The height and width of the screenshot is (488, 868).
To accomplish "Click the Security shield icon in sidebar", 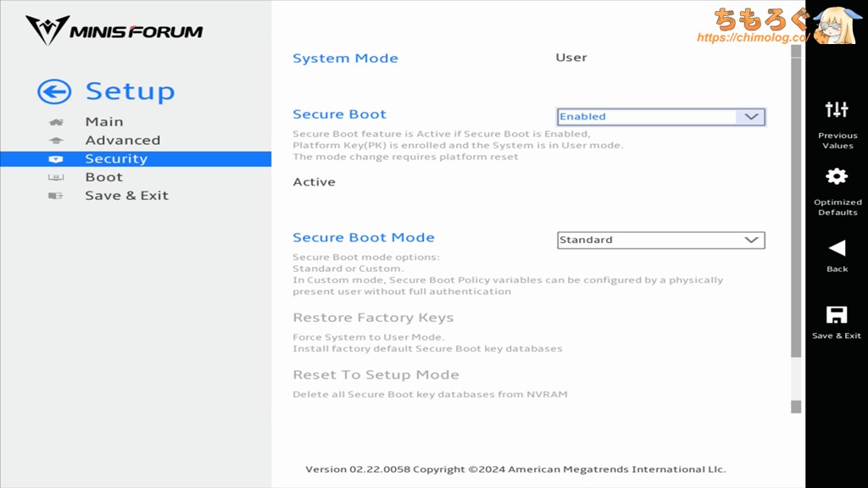I will [x=56, y=159].
